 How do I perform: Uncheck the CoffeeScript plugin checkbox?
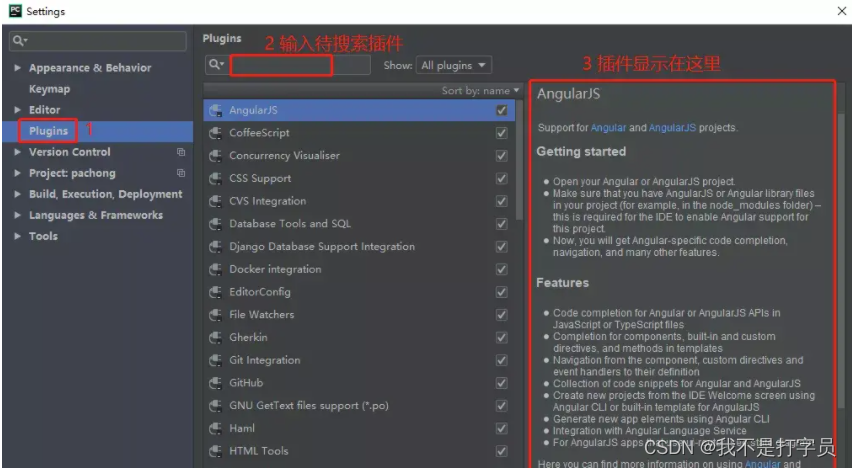502,133
